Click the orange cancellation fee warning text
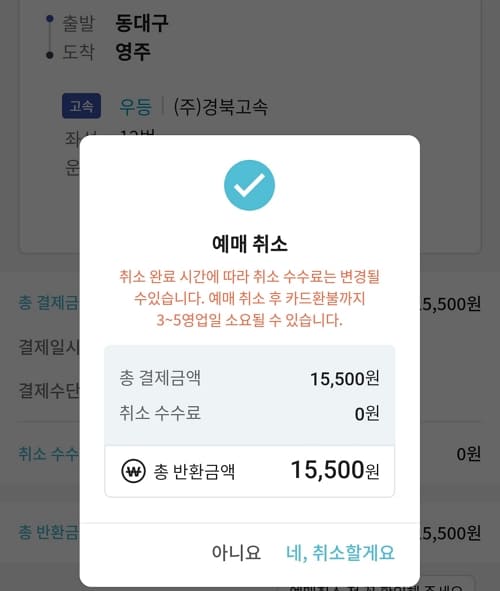Viewport: 500px width, 591px height. click(249, 299)
